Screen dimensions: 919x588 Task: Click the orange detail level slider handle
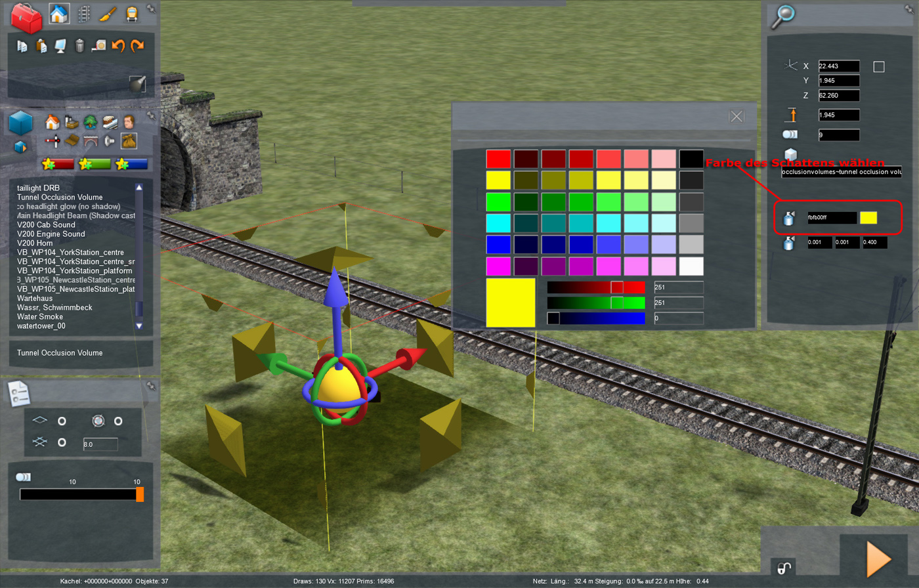tap(140, 494)
